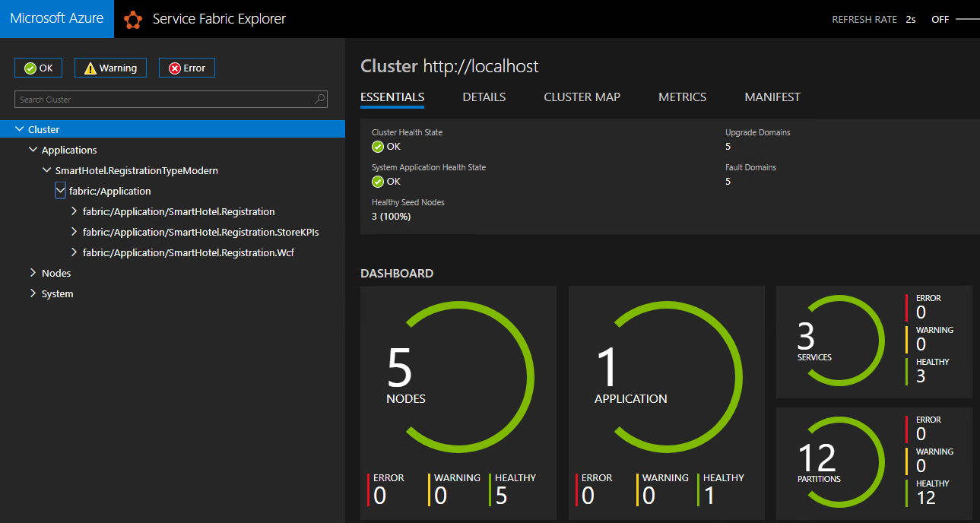Viewport: 980px width, 523px height.
Task: Click the Healthy Seed Nodes 3 (100%) value
Action: (391, 217)
